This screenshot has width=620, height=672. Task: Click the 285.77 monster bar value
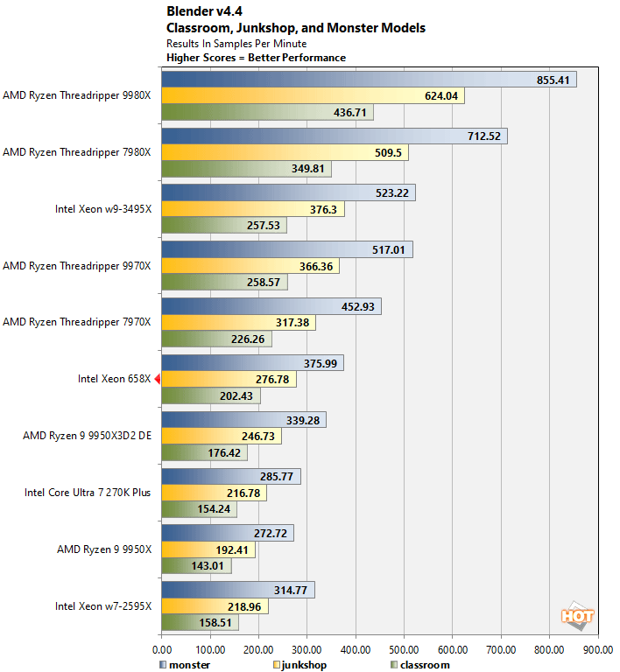tap(277, 477)
